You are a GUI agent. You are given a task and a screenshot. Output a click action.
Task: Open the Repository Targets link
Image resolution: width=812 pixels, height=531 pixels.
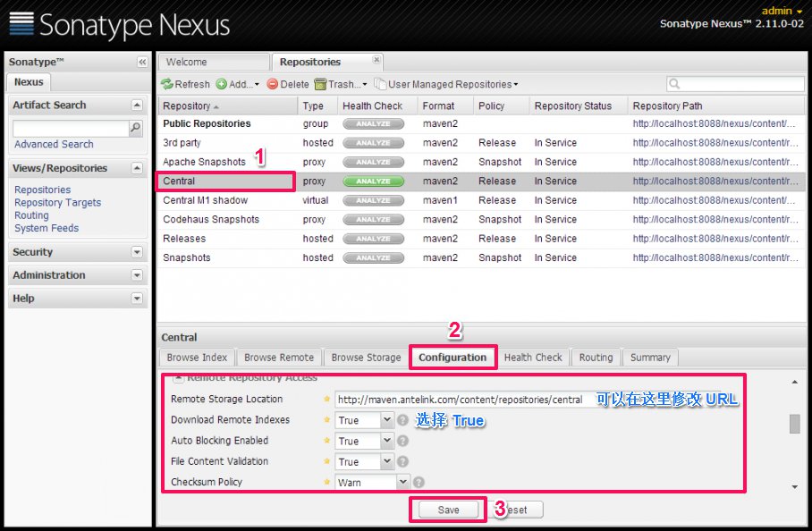coord(57,203)
